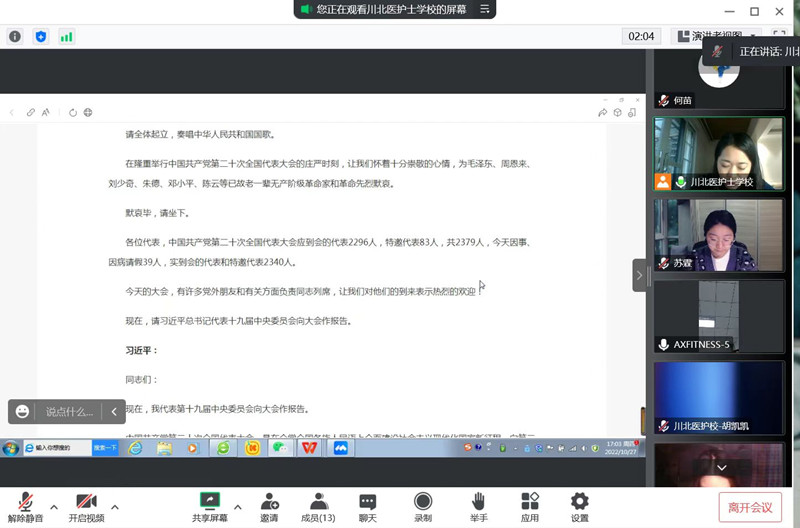Open the shared taskbar Tencent Meeting icon
This screenshot has width=800, height=528.
pyautogui.click(x=340, y=448)
